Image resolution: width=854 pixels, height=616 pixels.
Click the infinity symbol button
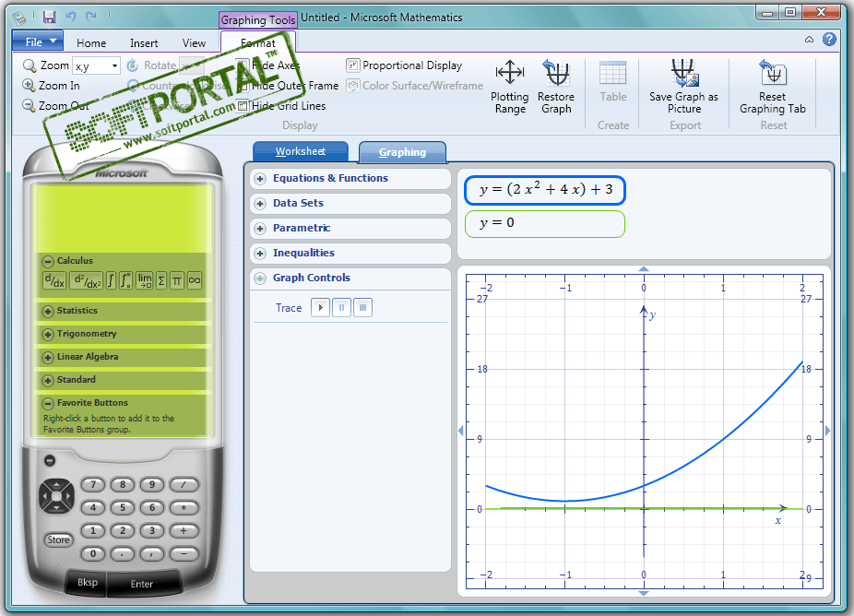[x=195, y=281]
